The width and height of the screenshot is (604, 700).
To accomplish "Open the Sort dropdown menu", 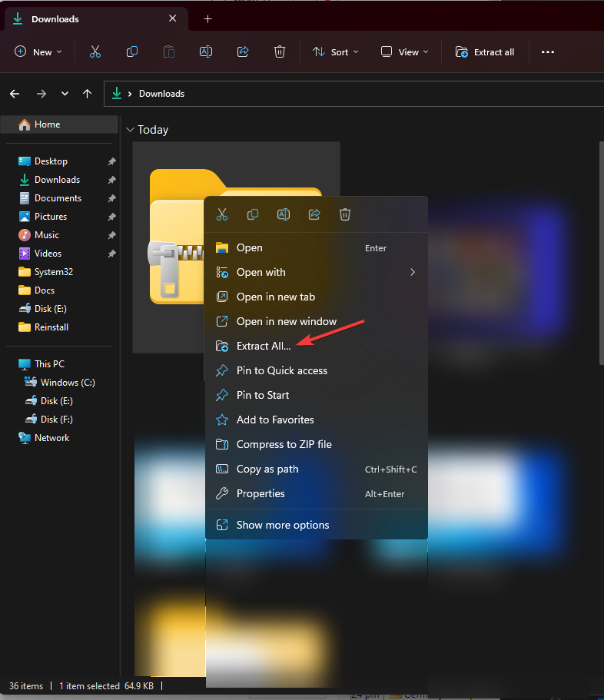I will [336, 51].
